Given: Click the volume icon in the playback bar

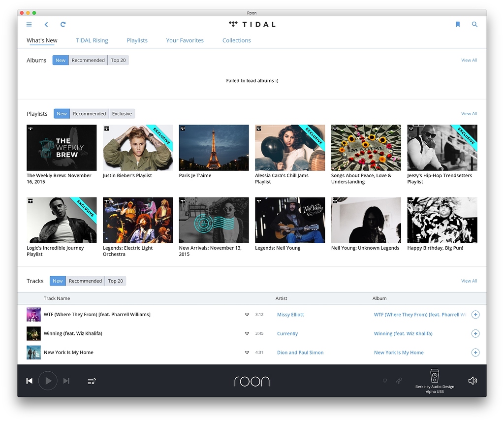Looking at the screenshot, I should pos(472,381).
